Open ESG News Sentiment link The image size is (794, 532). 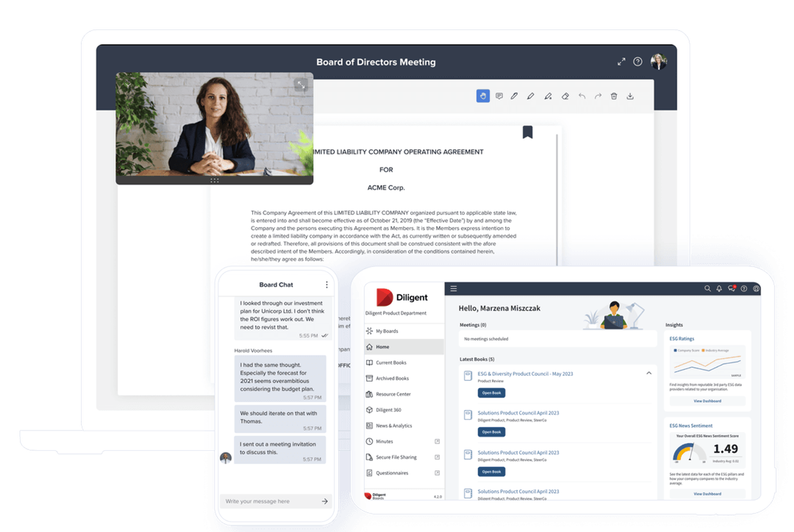point(690,426)
